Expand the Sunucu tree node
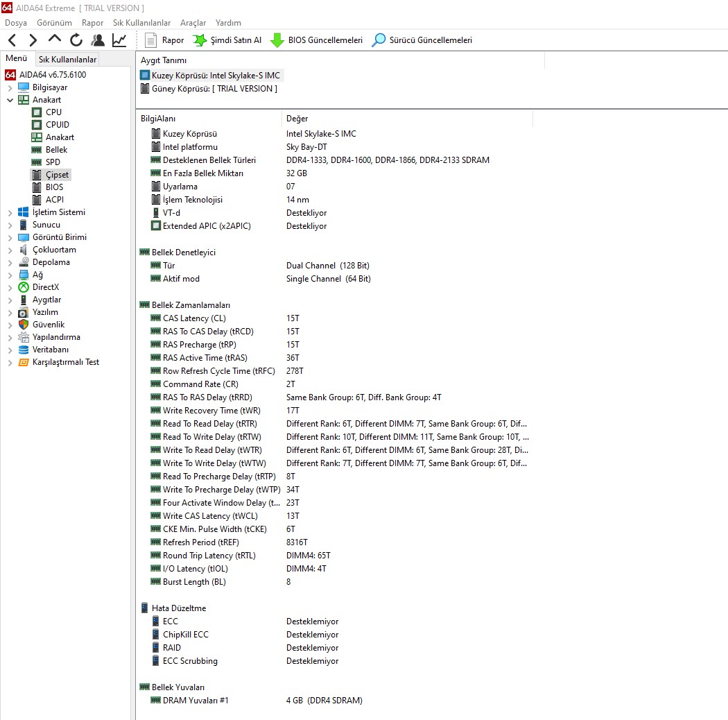This screenshot has width=728, height=720. (x=10, y=225)
